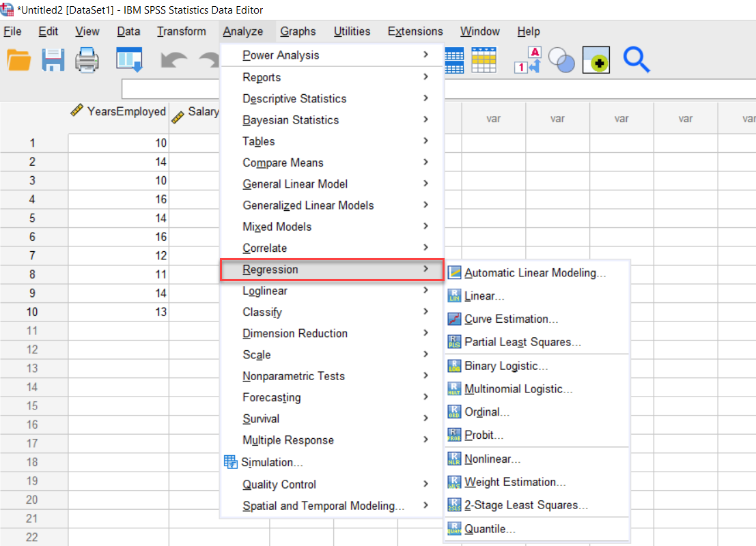Toggle value labels icon
The width and height of the screenshot is (756, 546).
tap(528, 60)
